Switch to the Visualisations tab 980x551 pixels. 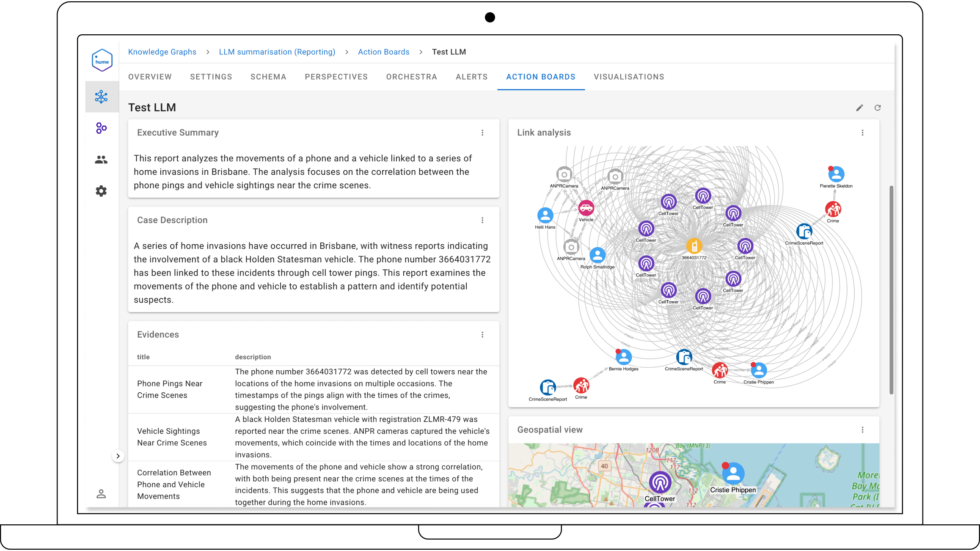(x=629, y=77)
